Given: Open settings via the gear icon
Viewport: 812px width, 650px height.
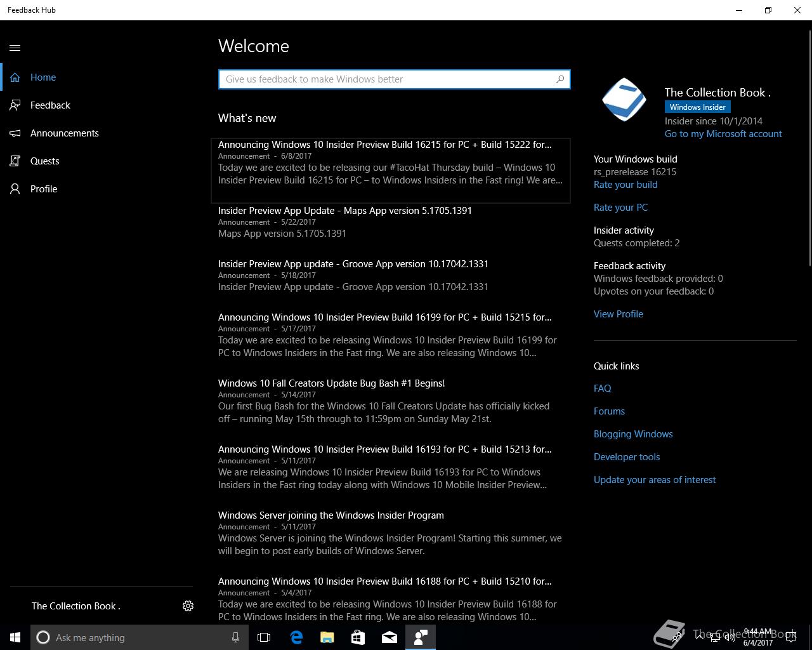Looking at the screenshot, I should pos(188,606).
